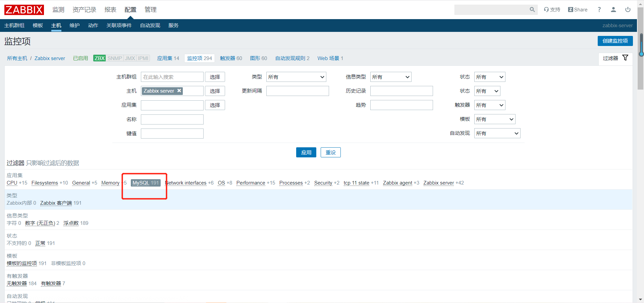Click the 应用 filter button
The width and height of the screenshot is (644, 303).
tap(306, 152)
